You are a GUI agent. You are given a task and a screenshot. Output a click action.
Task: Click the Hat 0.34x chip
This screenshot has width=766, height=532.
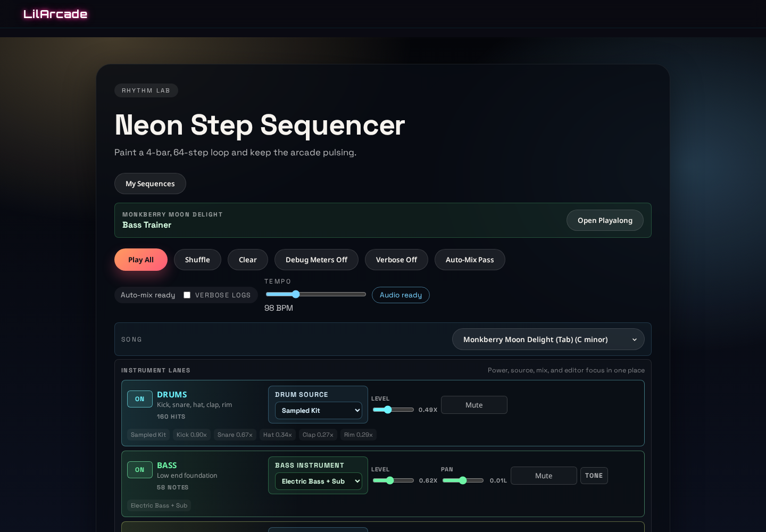coord(278,435)
